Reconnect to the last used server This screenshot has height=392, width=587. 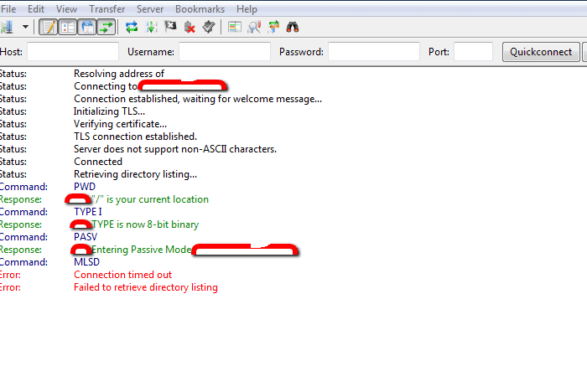[x=209, y=27]
